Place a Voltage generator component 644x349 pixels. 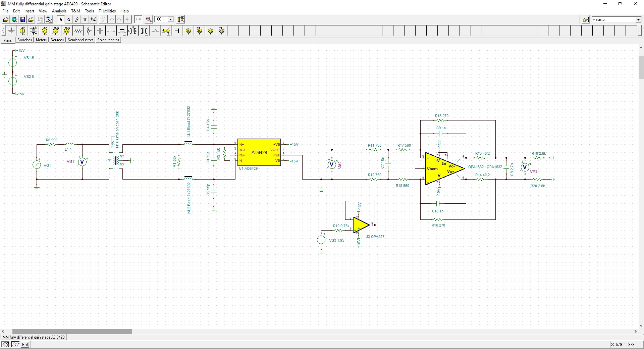[45, 31]
